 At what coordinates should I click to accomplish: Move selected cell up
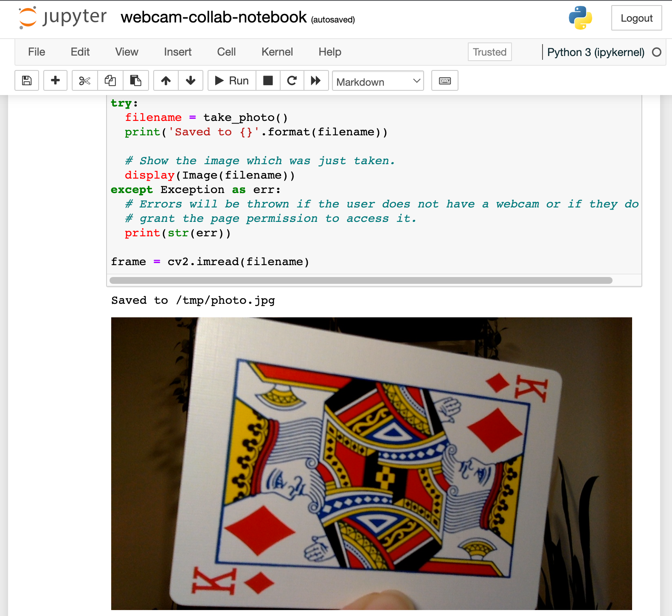coord(166,81)
